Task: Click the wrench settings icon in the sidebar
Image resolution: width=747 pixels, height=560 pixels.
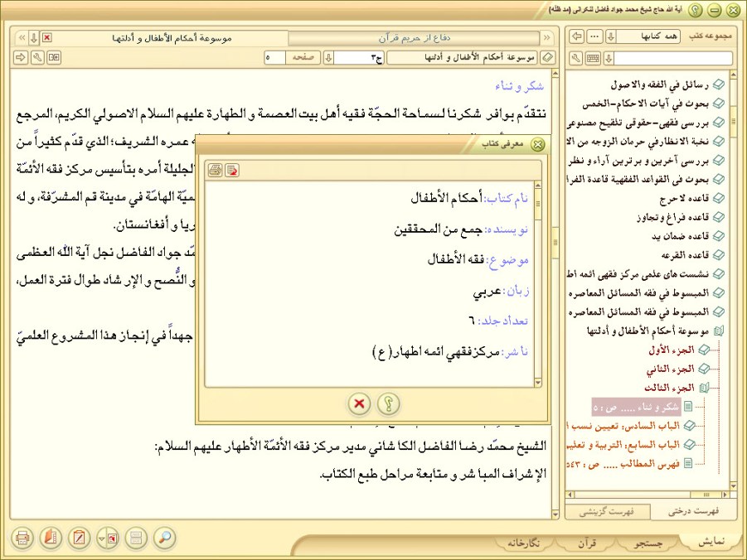Action: pyautogui.click(x=577, y=58)
